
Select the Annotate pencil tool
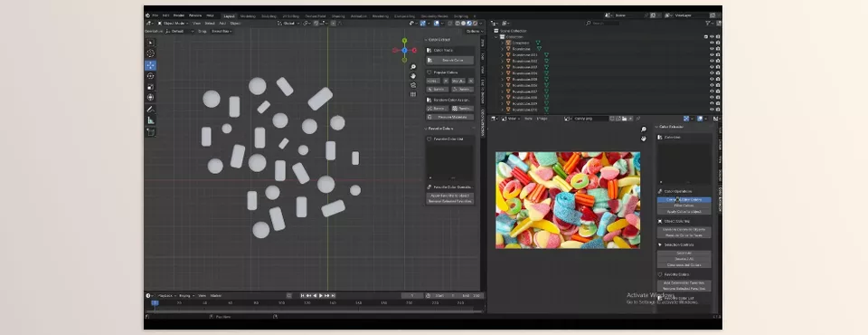[x=151, y=110]
